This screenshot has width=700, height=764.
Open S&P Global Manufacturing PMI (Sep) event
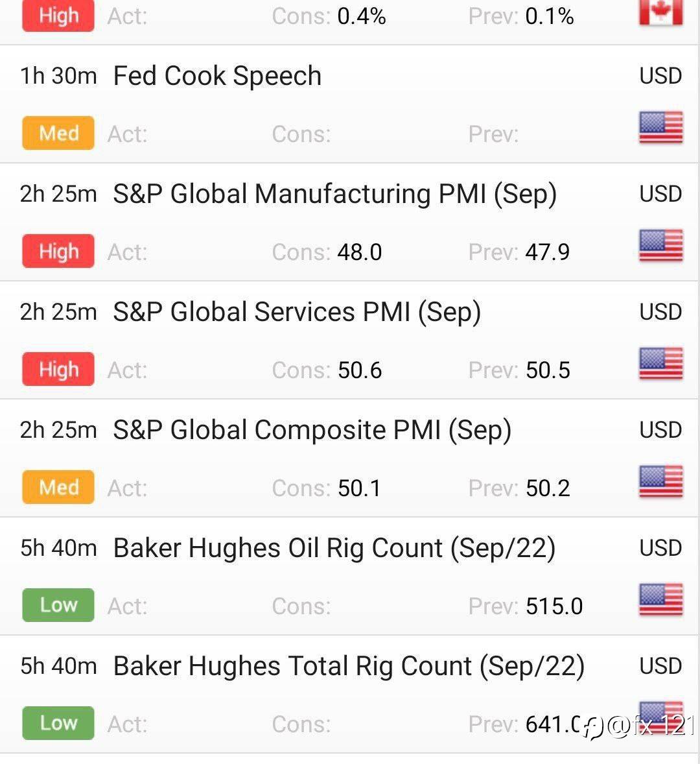click(334, 194)
